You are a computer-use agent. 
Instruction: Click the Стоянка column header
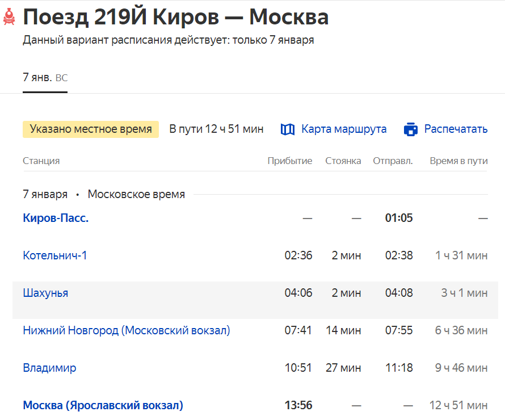click(343, 161)
